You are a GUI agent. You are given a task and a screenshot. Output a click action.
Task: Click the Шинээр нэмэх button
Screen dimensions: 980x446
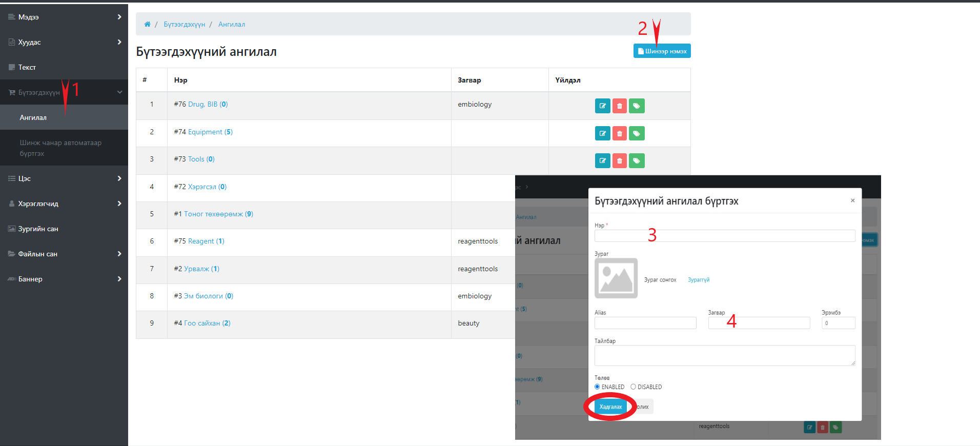662,51
